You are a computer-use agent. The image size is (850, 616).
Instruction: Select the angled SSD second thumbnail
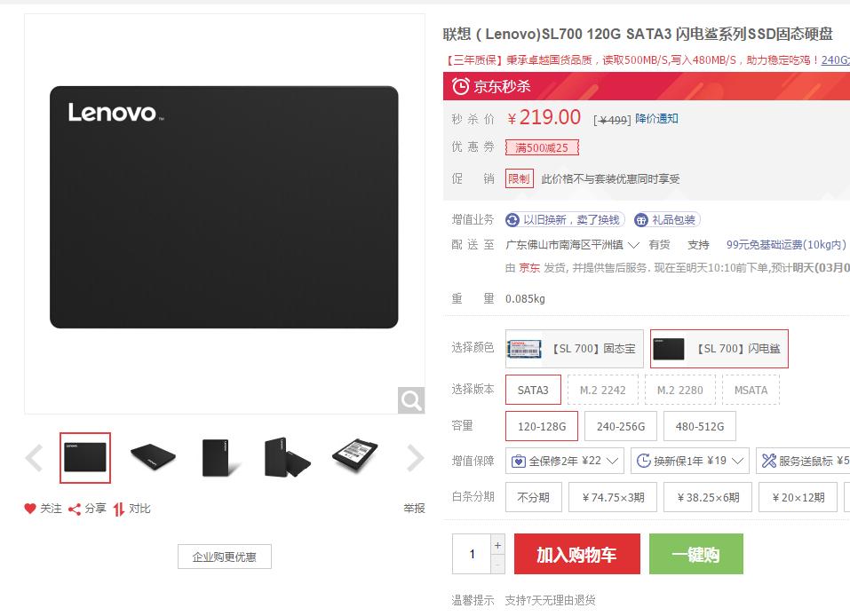[154, 457]
